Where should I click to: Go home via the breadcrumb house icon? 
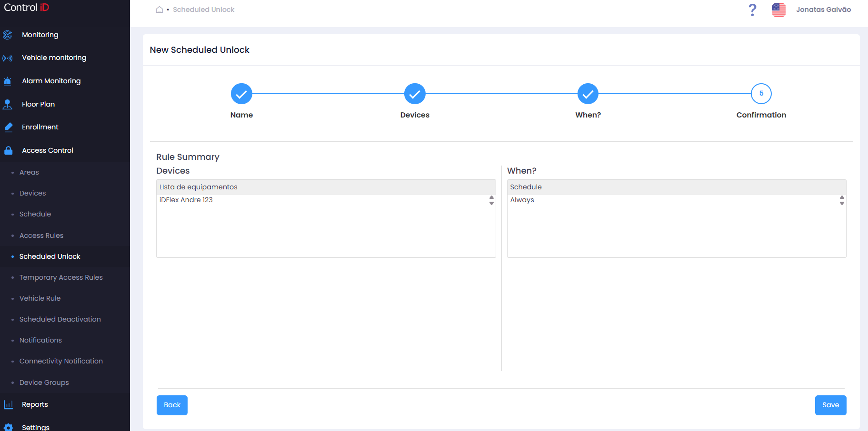click(160, 10)
